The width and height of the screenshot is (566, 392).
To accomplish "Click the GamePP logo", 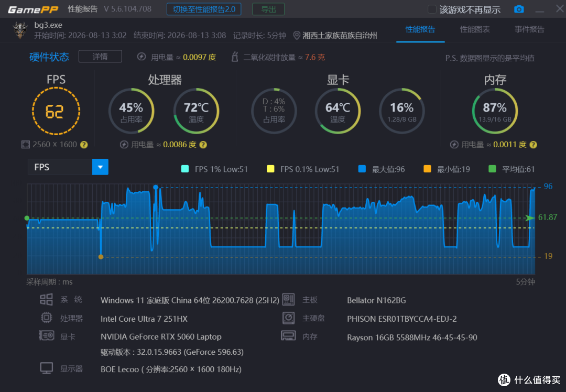I will [x=33, y=9].
